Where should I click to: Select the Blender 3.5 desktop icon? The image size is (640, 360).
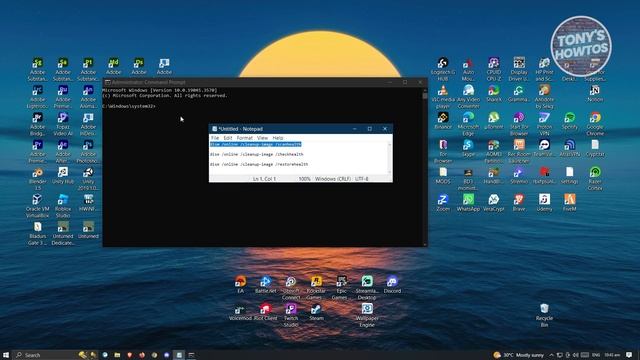click(38, 179)
